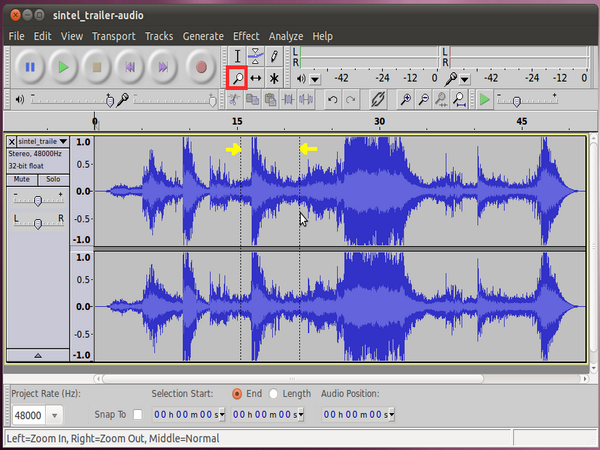Open the sintel_trailer track name dropdown
600x450 pixels.
[x=63, y=142]
